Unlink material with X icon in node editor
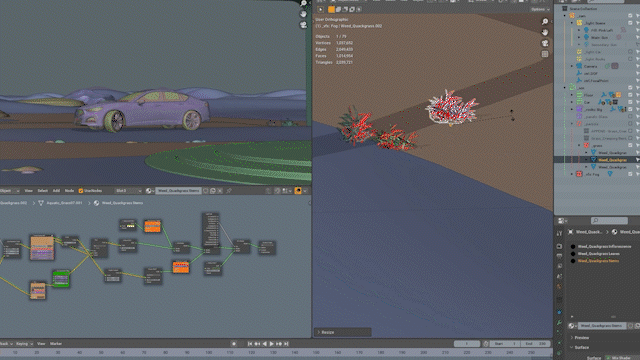Image resolution: width=640 pixels, height=360 pixels. tap(220, 191)
